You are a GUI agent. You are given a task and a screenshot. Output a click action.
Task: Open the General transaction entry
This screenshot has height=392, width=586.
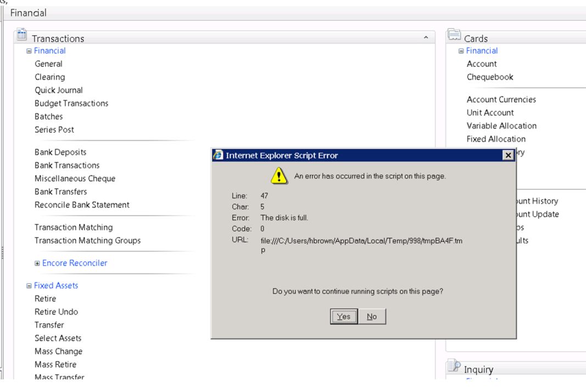pos(48,64)
